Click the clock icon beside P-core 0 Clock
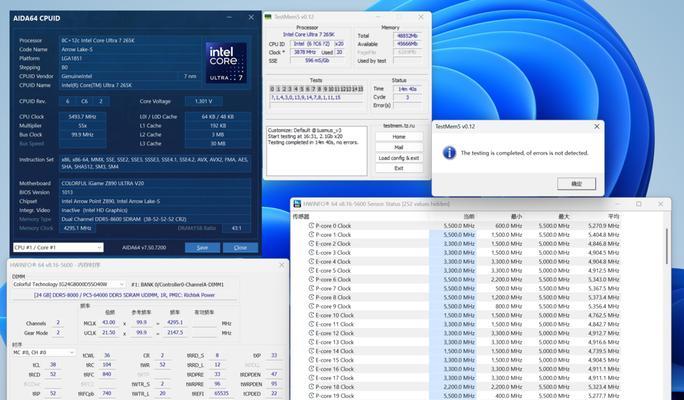Screen dimensions: 684x400 311,226
